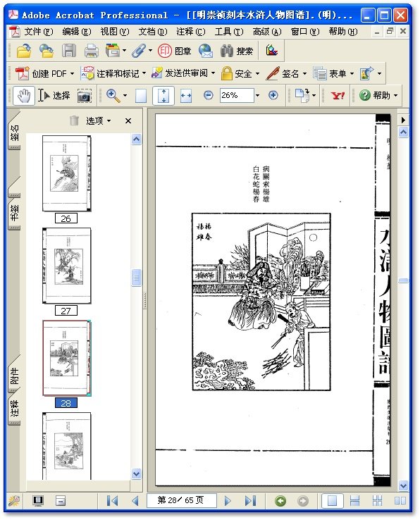Screen dimensions: 420x520
Task: Open the 窗口(W) menu
Action: point(306,32)
